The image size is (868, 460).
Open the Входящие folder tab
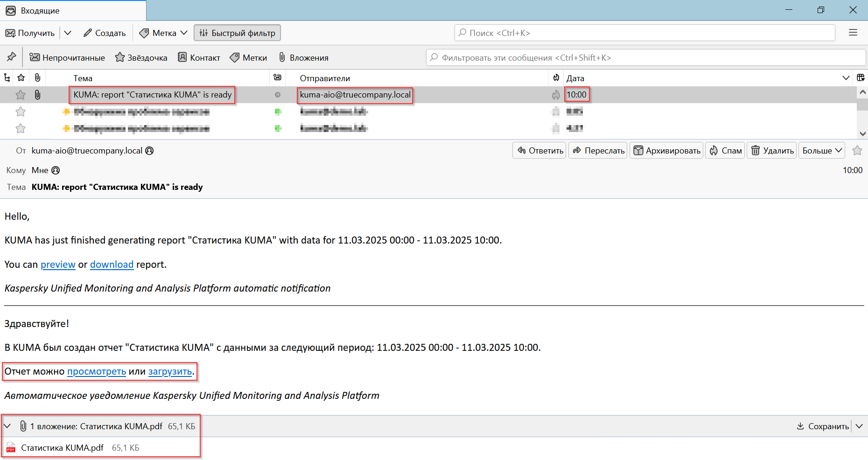[x=73, y=10]
